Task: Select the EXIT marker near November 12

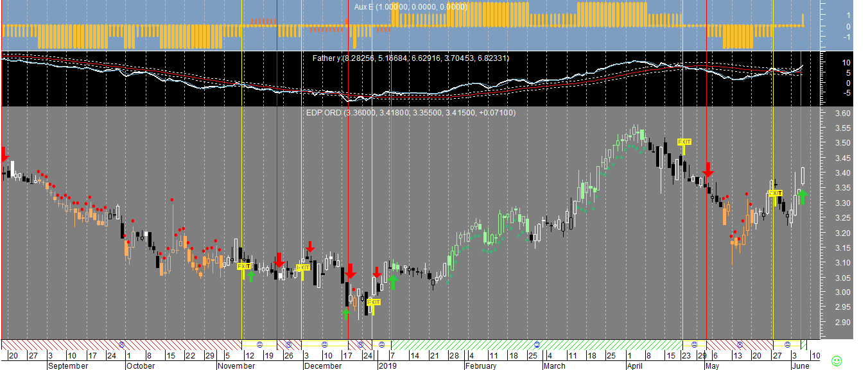Action: pyautogui.click(x=244, y=266)
